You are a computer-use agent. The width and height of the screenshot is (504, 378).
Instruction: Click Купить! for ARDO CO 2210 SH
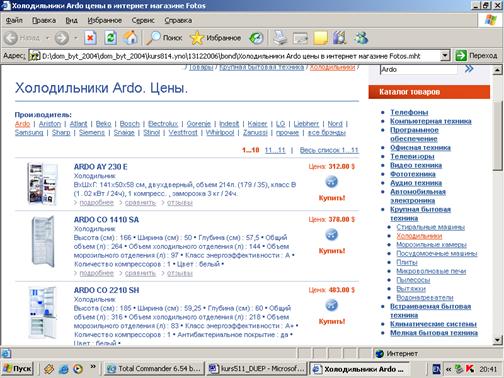pos(332,321)
